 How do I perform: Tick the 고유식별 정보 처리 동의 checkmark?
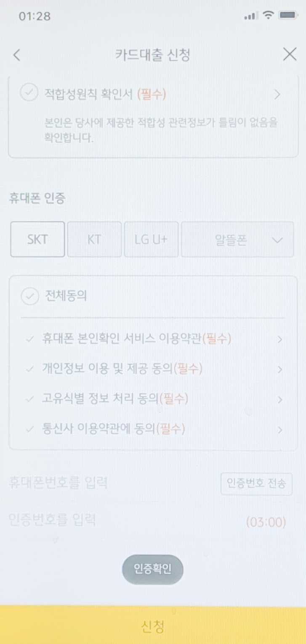coord(29,399)
